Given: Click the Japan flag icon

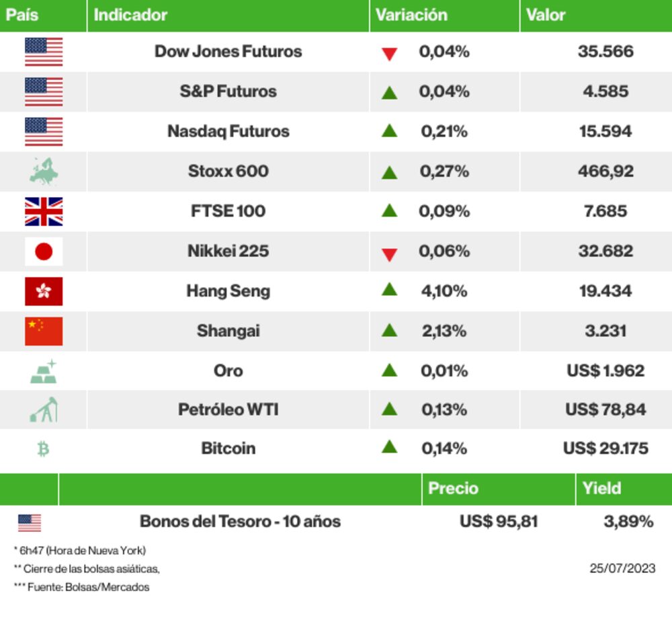Looking at the screenshot, I should [44, 251].
